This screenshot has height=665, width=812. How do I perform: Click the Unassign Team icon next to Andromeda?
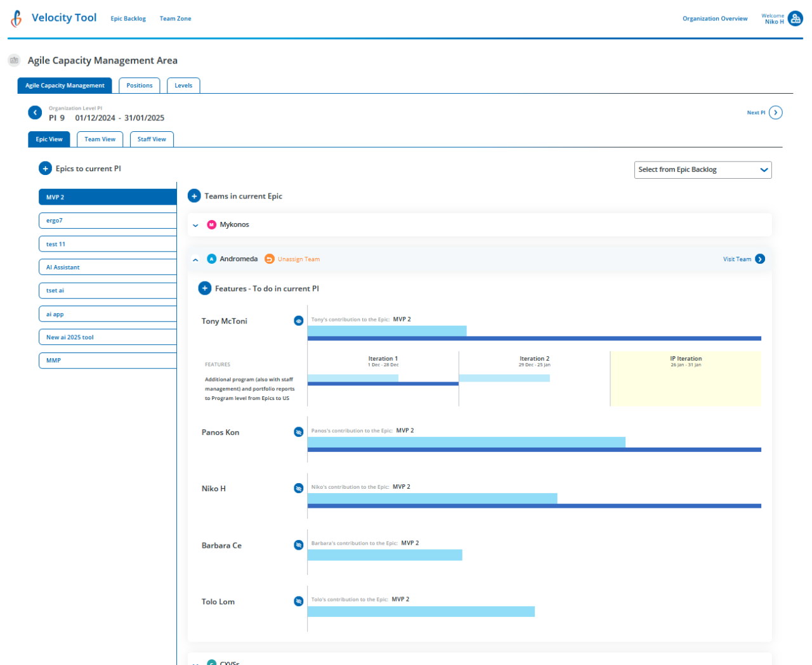pos(270,259)
